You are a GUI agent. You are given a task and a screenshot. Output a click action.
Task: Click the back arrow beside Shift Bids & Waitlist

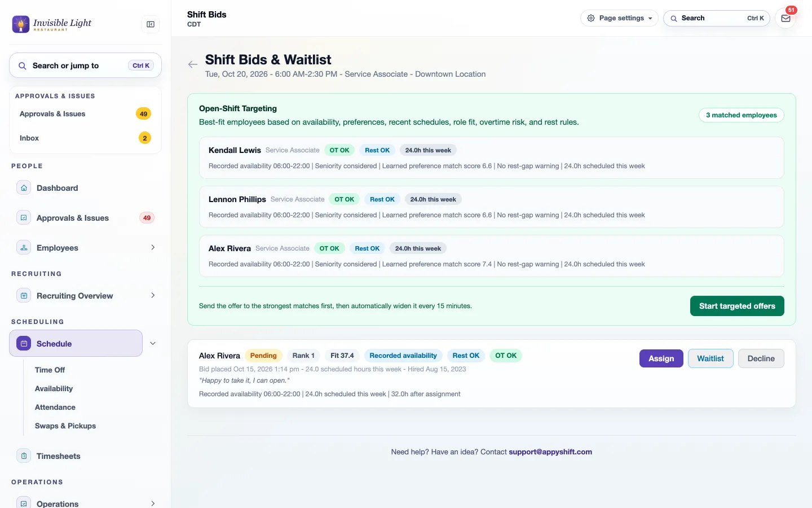[x=193, y=64]
